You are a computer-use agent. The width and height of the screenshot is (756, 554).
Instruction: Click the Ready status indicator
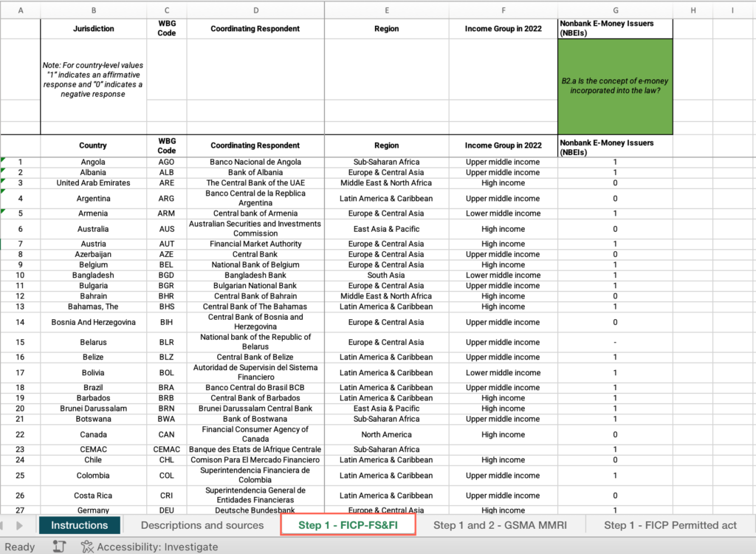point(20,547)
